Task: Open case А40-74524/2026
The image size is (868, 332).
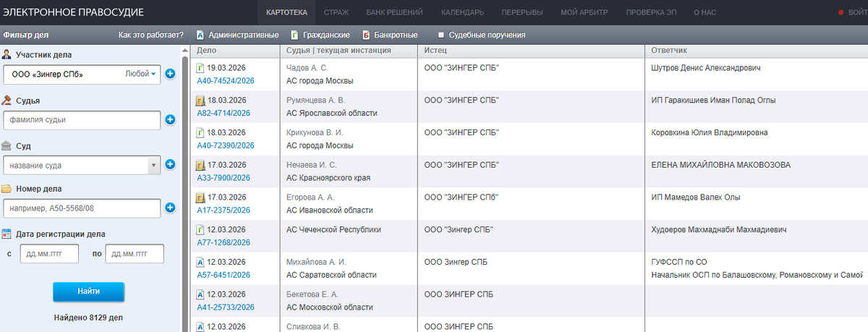Action: tap(226, 80)
